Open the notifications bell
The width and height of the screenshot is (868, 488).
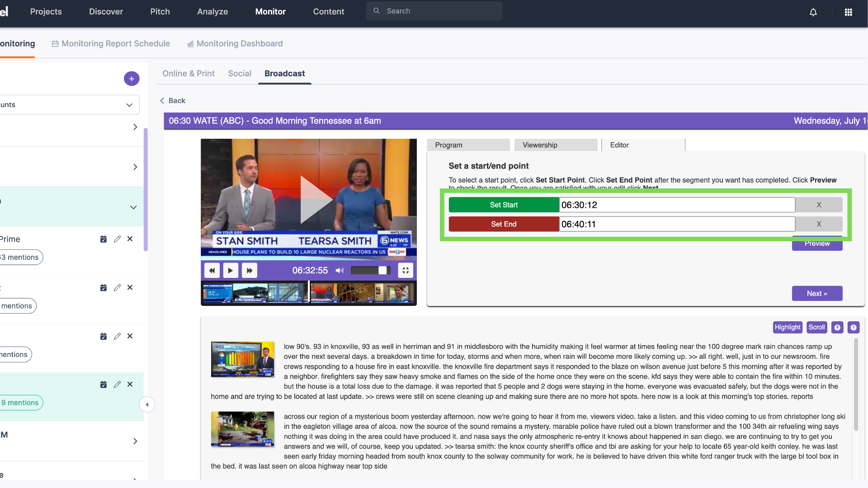(813, 12)
